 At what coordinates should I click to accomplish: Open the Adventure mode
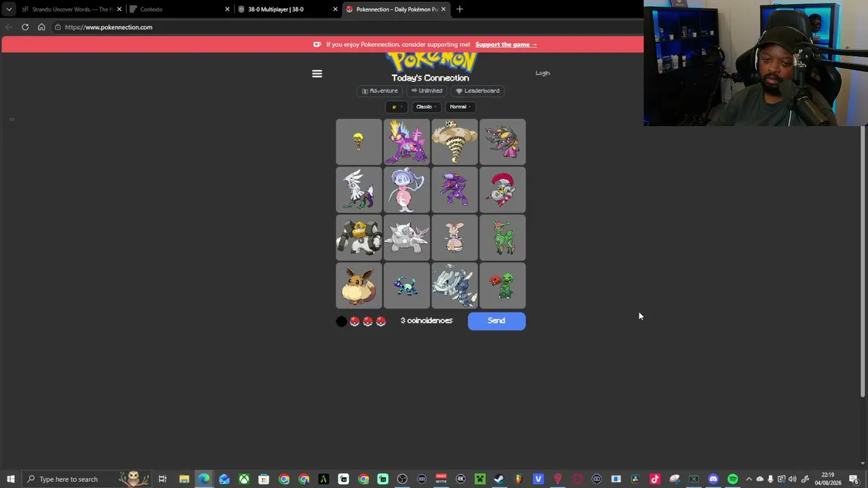click(380, 91)
